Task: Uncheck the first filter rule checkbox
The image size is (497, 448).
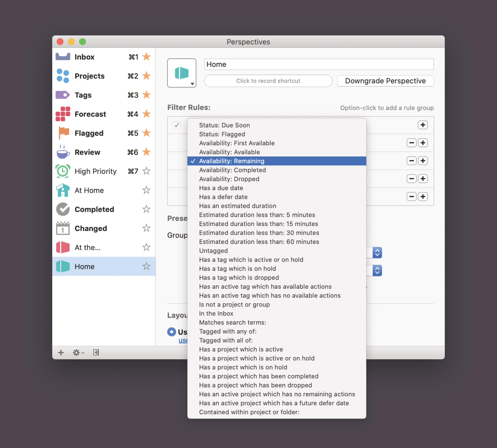Action: 177,125
